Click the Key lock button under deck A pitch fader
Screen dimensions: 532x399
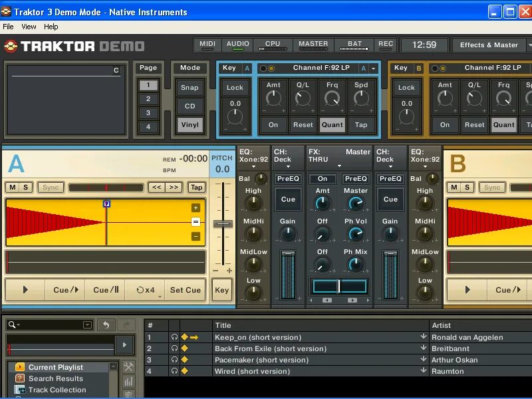[221, 290]
